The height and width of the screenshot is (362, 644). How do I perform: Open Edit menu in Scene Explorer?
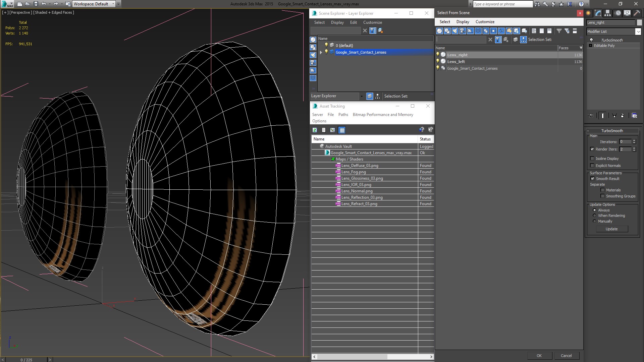[354, 22]
